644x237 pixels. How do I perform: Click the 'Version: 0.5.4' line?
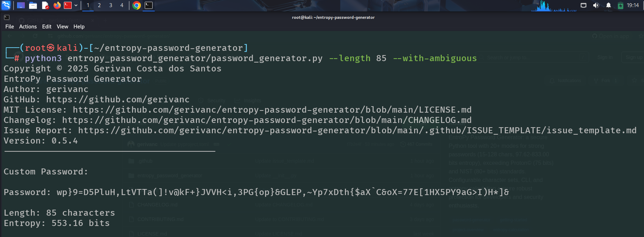41,141
